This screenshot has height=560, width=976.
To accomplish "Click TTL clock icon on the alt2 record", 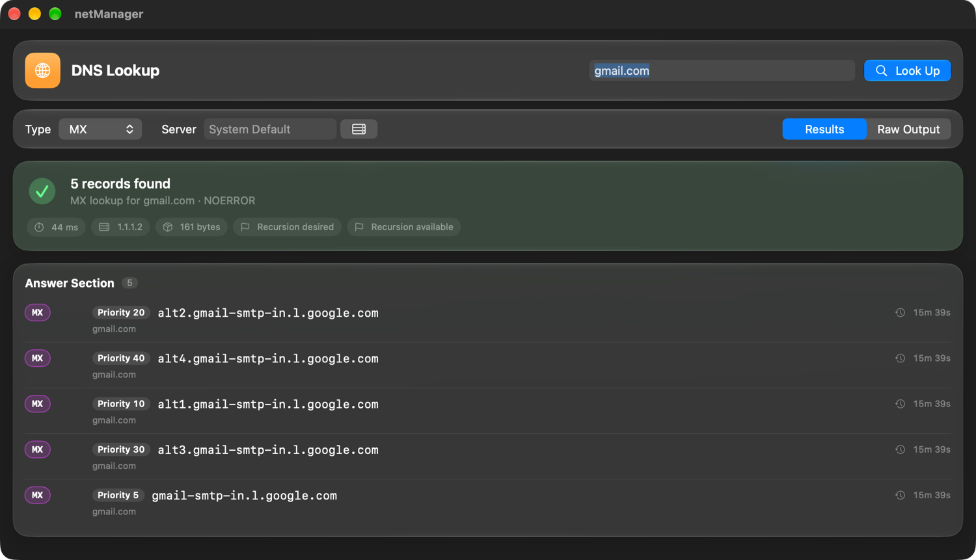I will tap(900, 313).
